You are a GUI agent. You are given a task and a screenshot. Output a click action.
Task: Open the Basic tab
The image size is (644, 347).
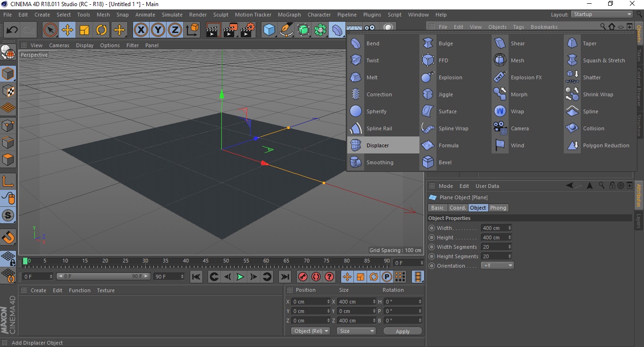tap(437, 208)
